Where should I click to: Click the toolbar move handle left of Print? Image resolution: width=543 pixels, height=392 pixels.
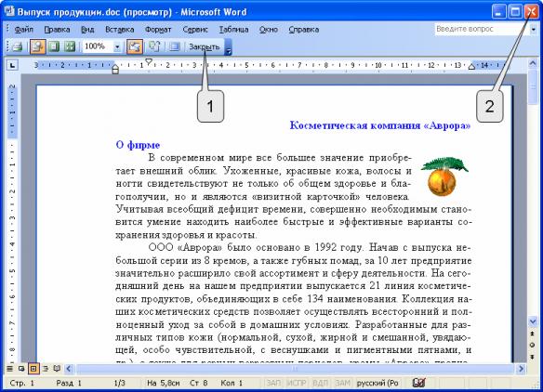tap(8, 46)
